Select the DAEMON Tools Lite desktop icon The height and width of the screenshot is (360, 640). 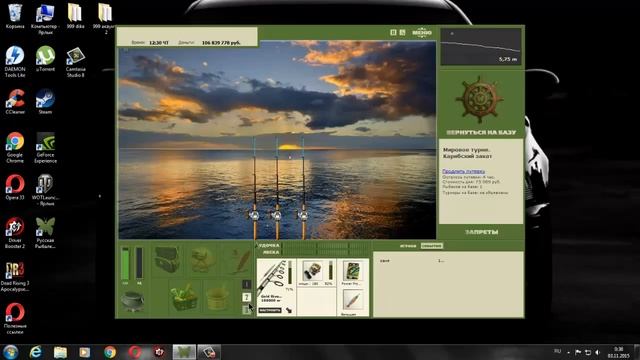(15, 62)
